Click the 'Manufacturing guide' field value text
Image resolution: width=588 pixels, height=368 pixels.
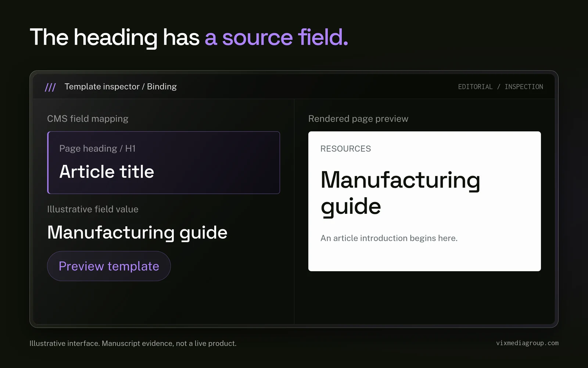tap(137, 233)
